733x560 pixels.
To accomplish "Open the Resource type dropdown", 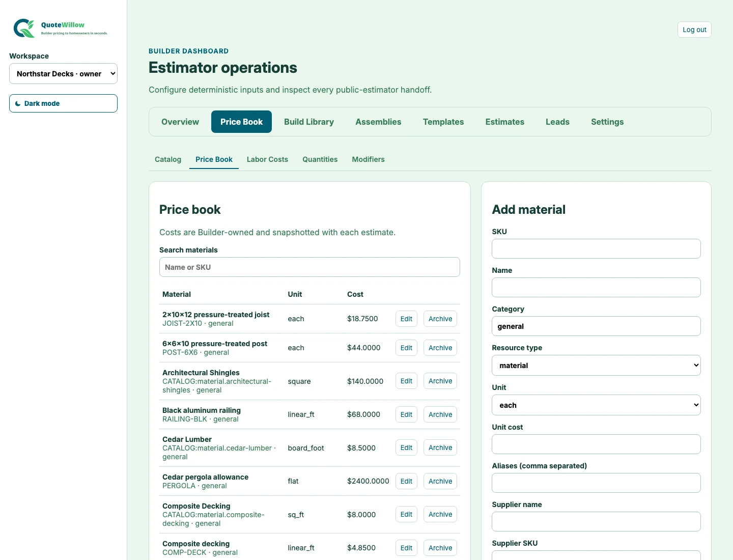I will 596,366.
